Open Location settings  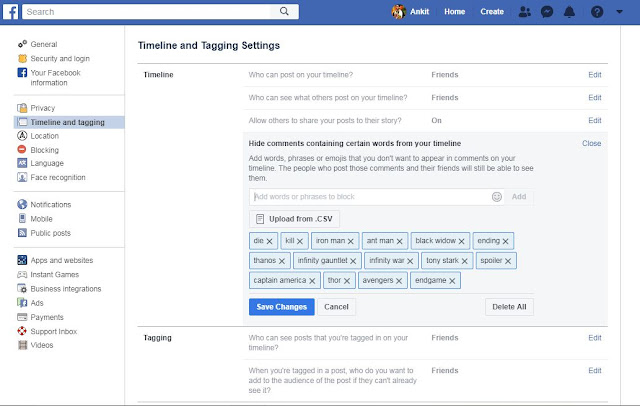(x=44, y=136)
